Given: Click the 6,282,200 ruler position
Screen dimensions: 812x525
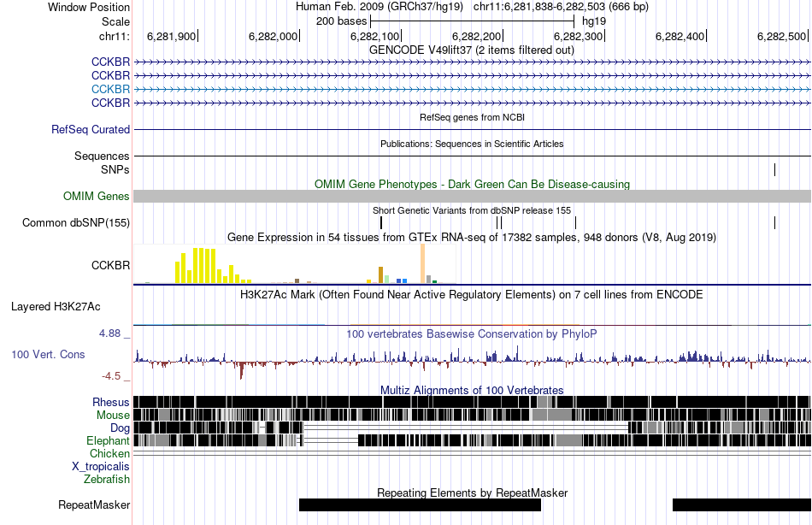Looking at the screenshot, I should click(x=476, y=36).
